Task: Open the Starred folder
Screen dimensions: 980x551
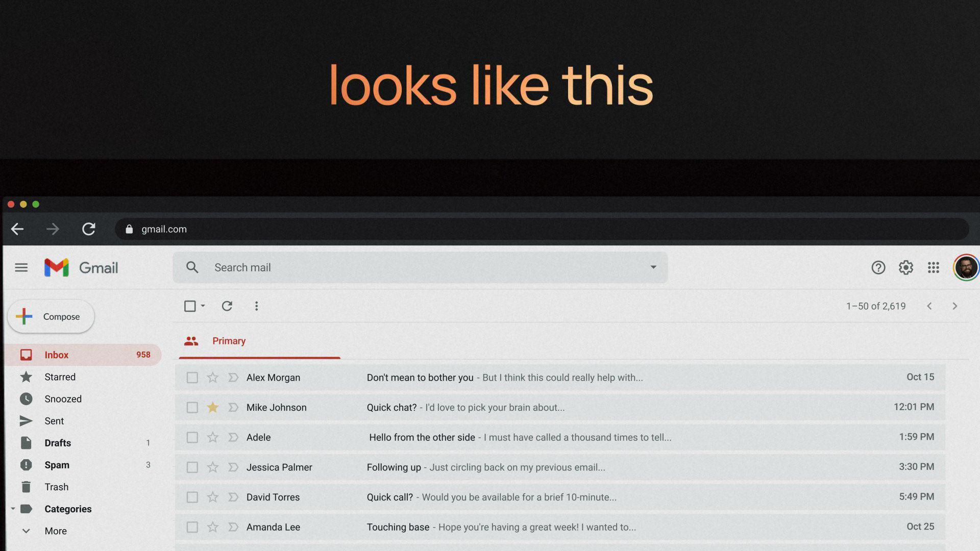Action: pos(60,377)
